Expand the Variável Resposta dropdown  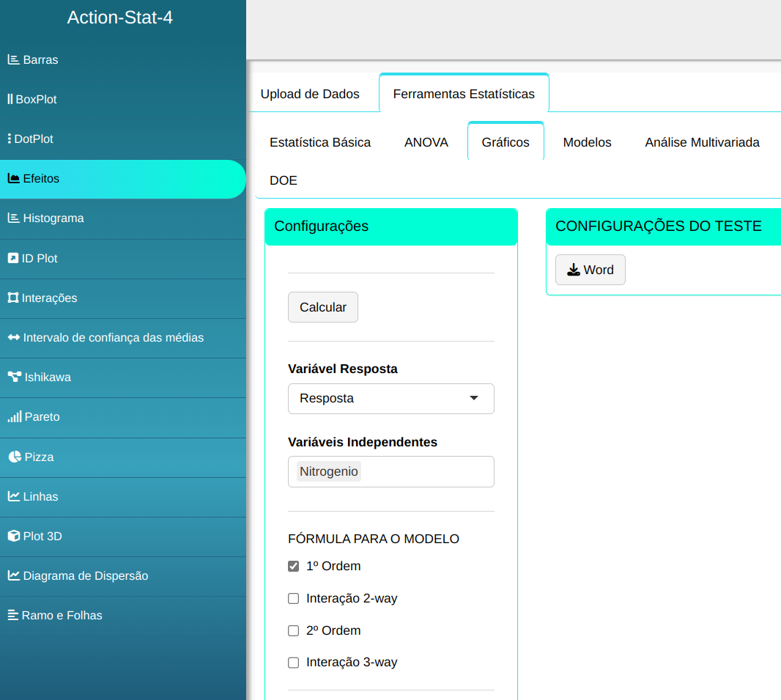390,399
